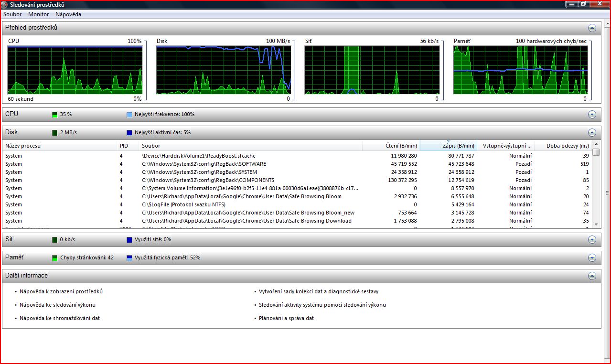The image size is (611, 364).
Task: Open Nápověda k zobrazení prostředků link
Action: pyautogui.click(x=61, y=291)
